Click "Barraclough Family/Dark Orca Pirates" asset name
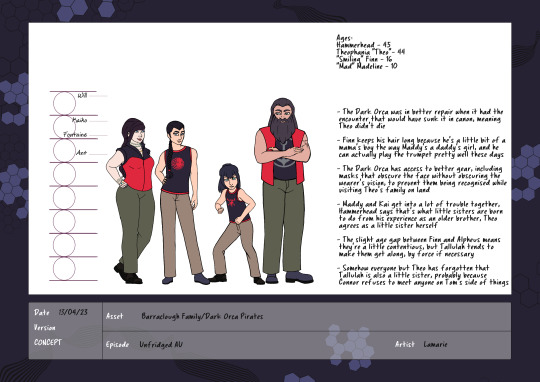Viewport: 540px width, 382px height. coord(202,316)
